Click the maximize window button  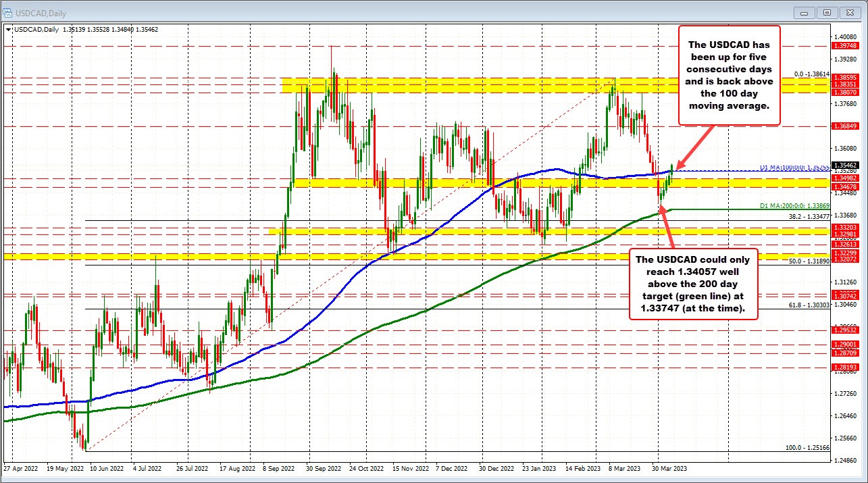coord(826,12)
